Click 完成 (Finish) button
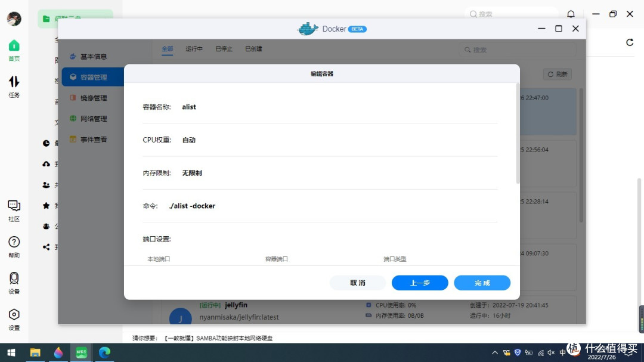Viewport: 644px width, 362px height. (x=482, y=283)
